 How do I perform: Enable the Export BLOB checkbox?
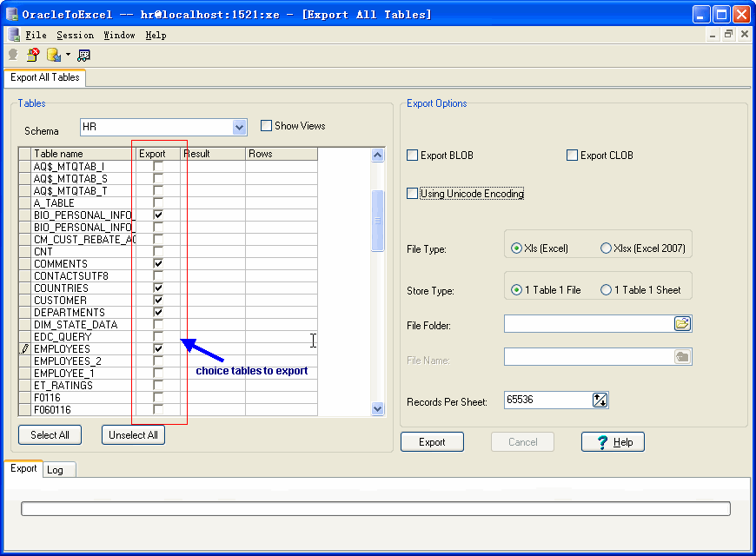coord(412,156)
